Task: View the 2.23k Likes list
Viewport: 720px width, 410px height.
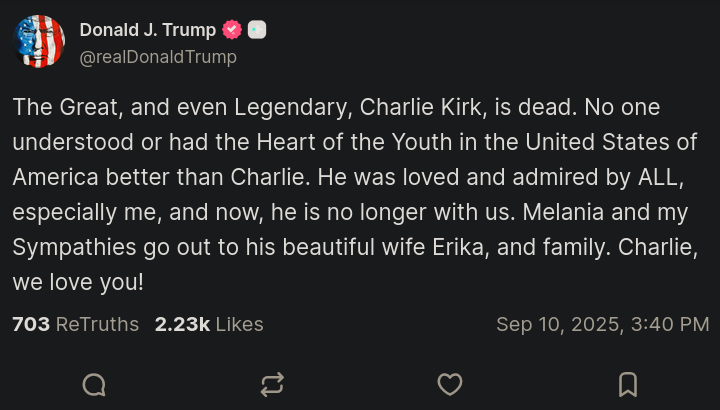Action: click(x=209, y=324)
